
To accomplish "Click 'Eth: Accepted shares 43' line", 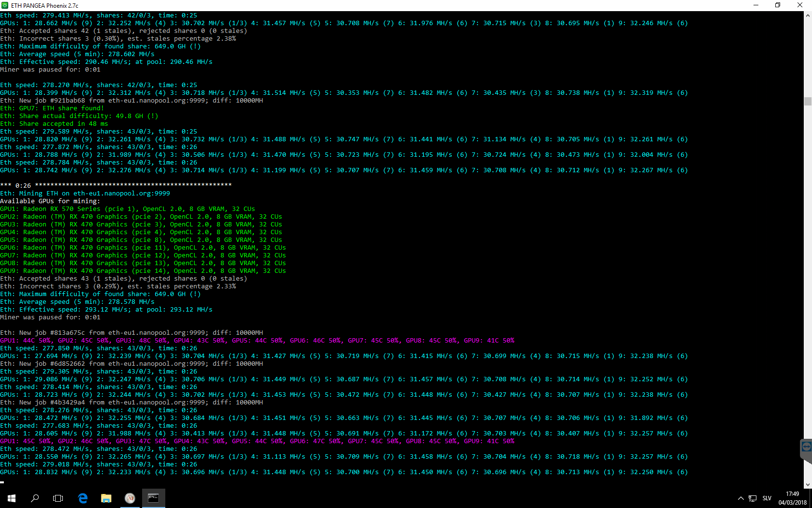I will [124, 279].
